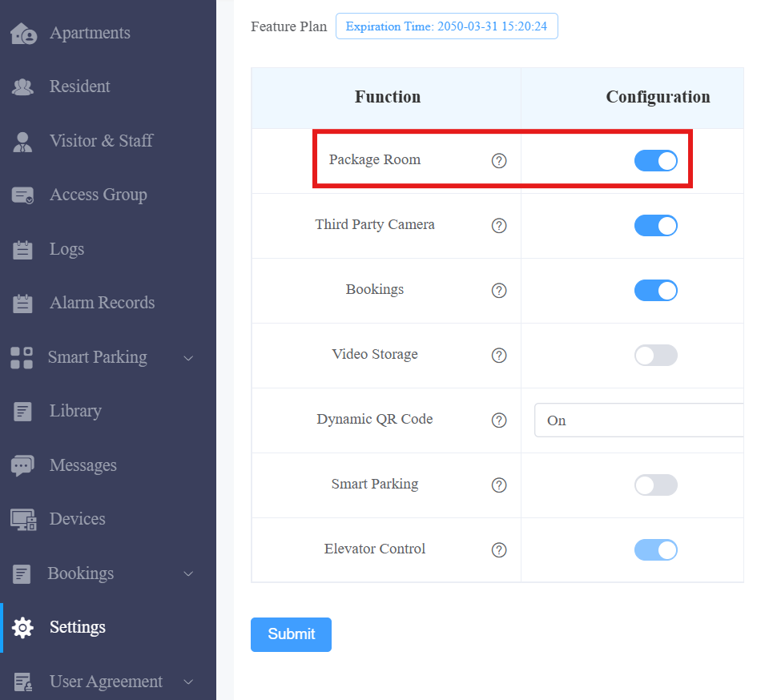This screenshot has width=765, height=700.
Task: Click the Devices monitor icon
Action: 23,520
